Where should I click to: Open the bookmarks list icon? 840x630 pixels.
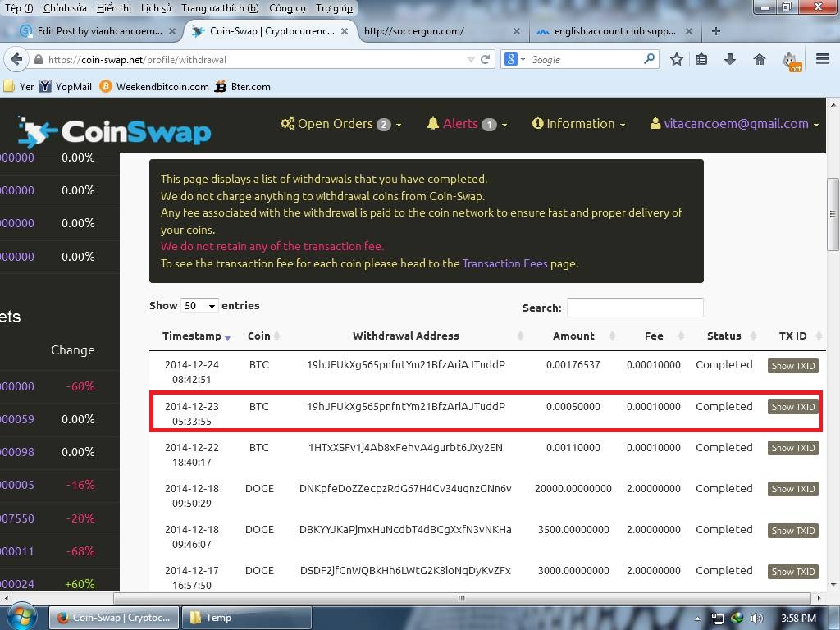(701, 59)
